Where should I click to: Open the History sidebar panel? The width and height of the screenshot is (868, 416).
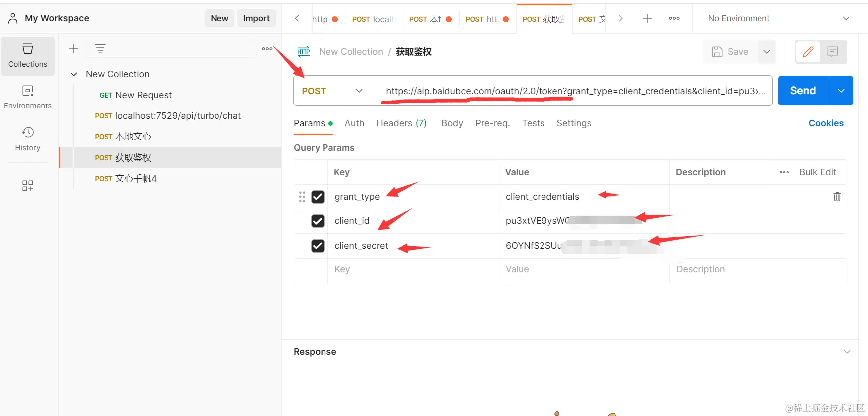click(28, 139)
